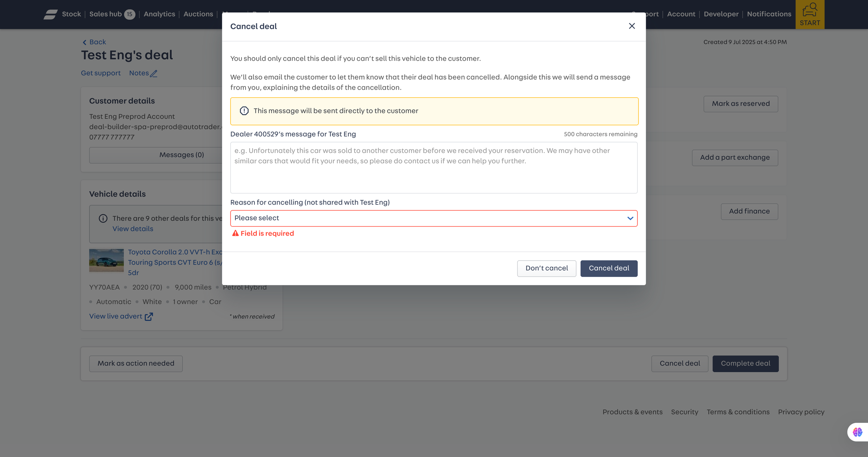This screenshot has width=868, height=457.
Task: Click the Field is required error text
Action: 267,233
